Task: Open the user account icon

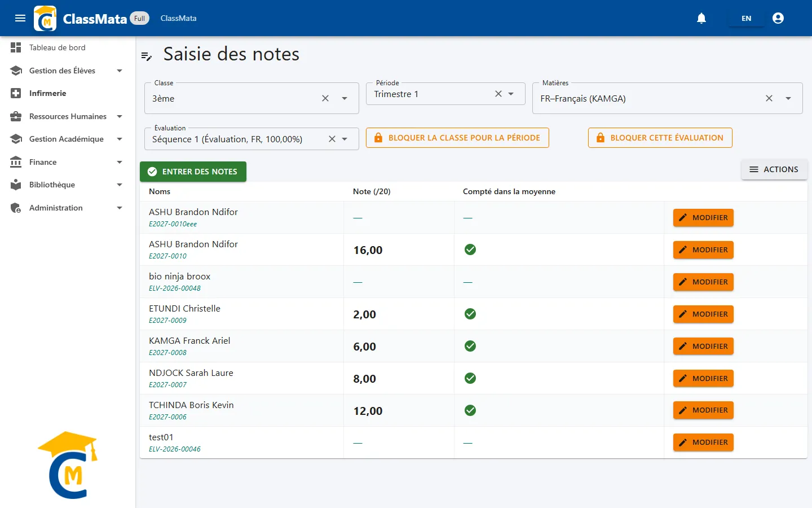Action: tap(778, 18)
